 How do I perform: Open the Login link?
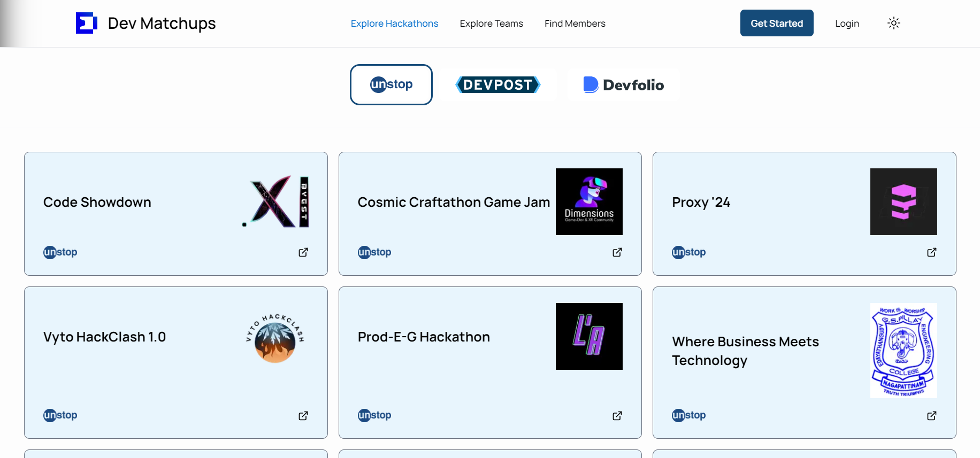point(847,24)
